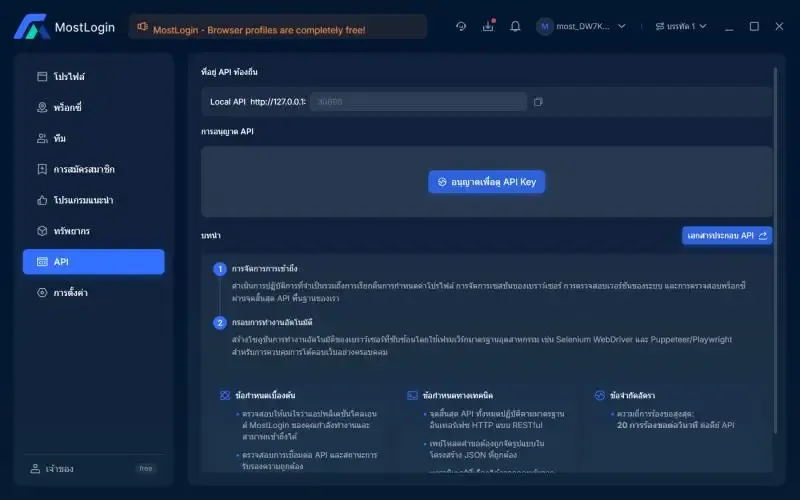This screenshot has height=500, width=800.
Task: Copy the Local API address icon
Action: tap(538, 102)
